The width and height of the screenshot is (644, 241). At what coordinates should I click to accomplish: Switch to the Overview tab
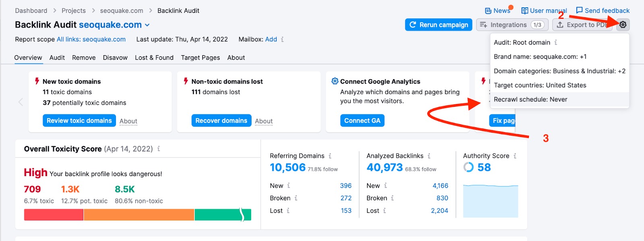pos(28,58)
